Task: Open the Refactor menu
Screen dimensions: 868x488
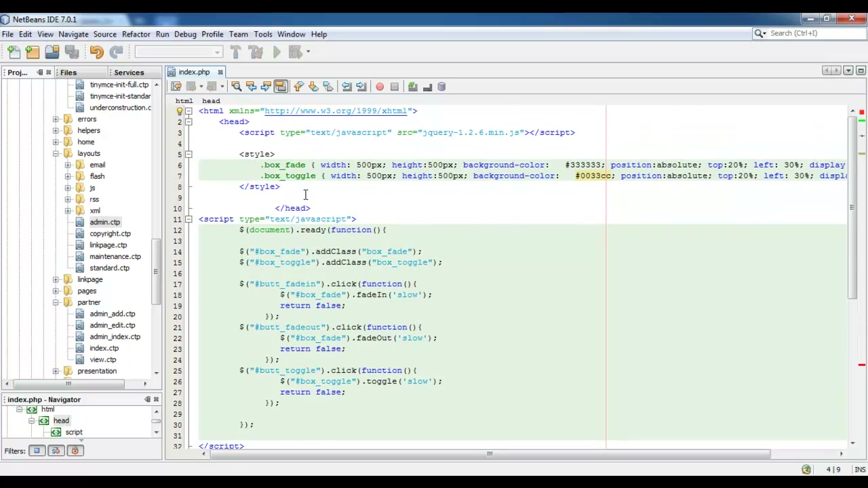Action: pyautogui.click(x=136, y=34)
